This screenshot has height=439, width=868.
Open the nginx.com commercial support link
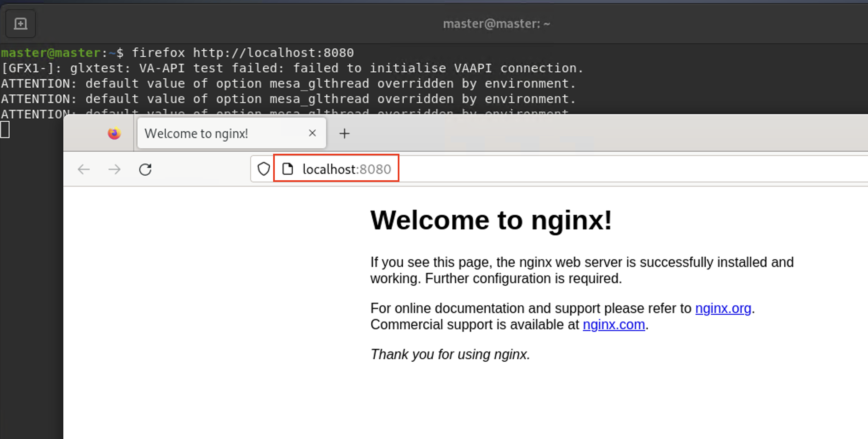tap(614, 325)
